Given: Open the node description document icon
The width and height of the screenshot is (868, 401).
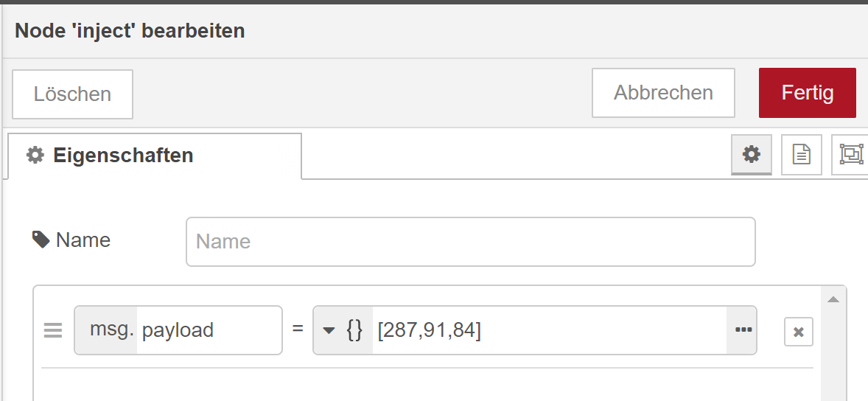Looking at the screenshot, I should (x=801, y=155).
